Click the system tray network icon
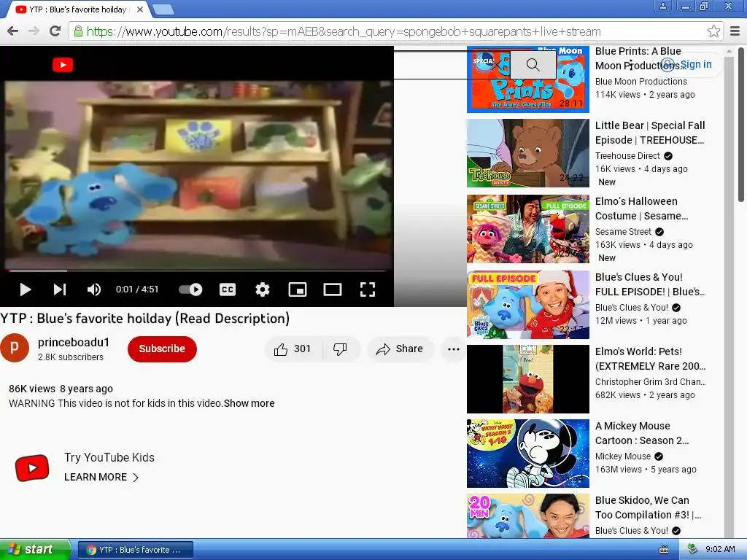This screenshot has height=560, width=747. [x=693, y=550]
